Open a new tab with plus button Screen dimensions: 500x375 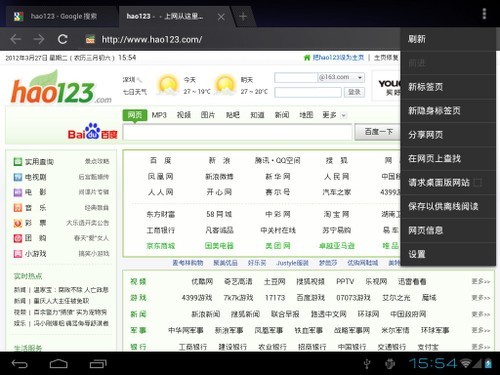[243, 16]
